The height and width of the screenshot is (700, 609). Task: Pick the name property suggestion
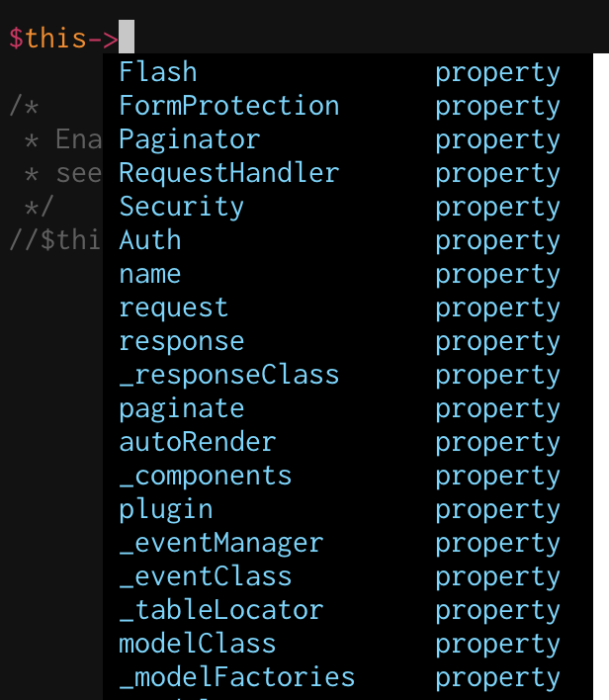(x=150, y=274)
